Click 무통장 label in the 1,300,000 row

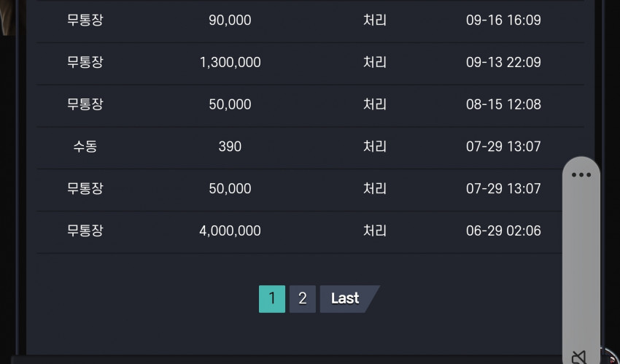pos(85,63)
